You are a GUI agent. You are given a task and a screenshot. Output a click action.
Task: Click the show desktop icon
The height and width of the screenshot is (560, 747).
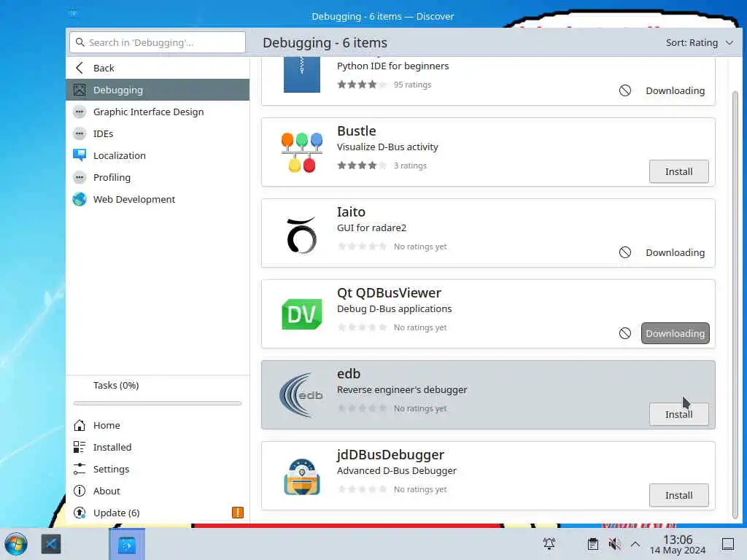727,543
